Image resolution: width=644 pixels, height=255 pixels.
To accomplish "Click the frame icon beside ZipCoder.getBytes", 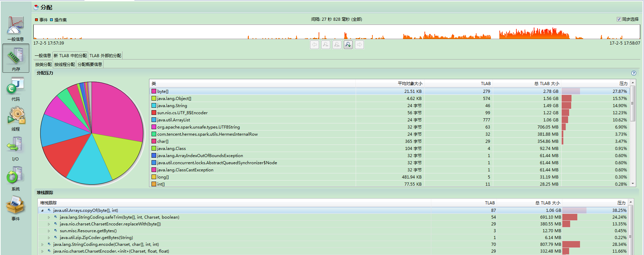I will pos(55,238).
